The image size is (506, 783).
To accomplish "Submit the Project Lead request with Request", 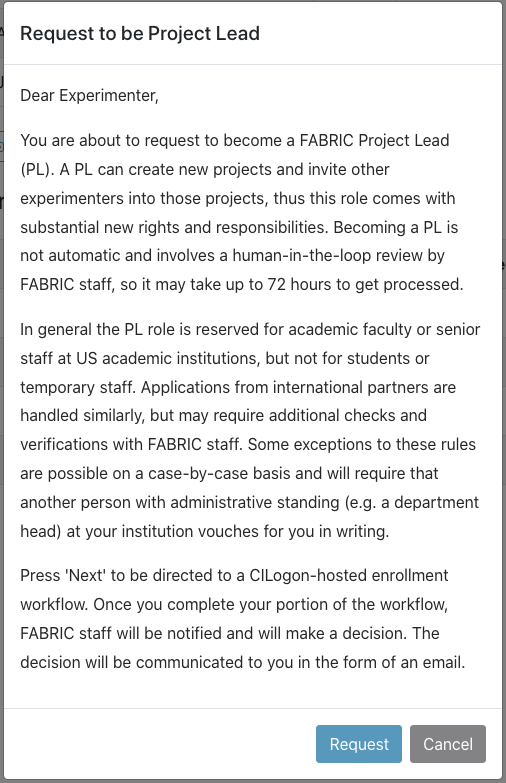I will point(359,744).
